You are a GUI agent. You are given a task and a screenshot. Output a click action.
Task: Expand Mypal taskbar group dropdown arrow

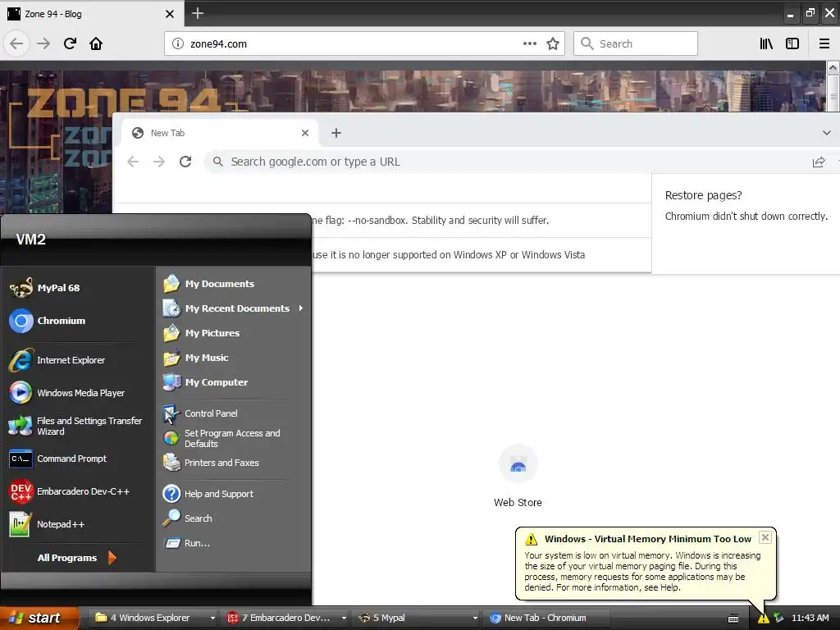tap(475, 619)
